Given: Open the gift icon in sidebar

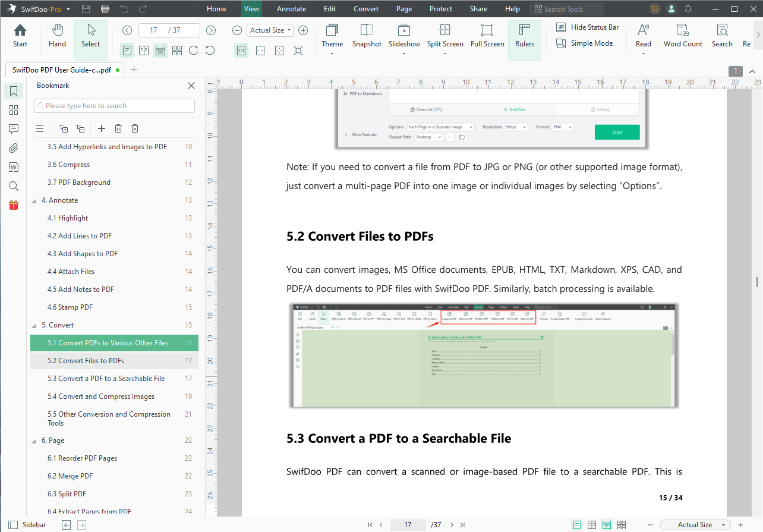Looking at the screenshot, I should [14, 205].
